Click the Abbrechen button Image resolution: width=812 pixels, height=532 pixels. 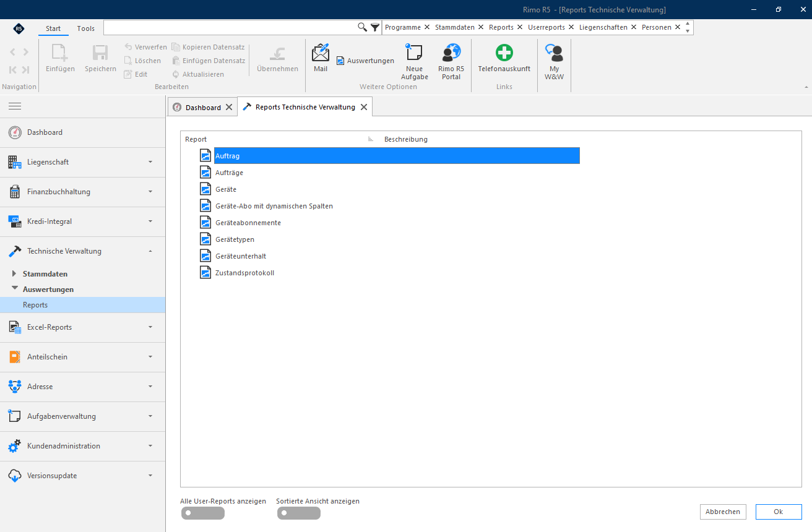pyautogui.click(x=723, y=512)
